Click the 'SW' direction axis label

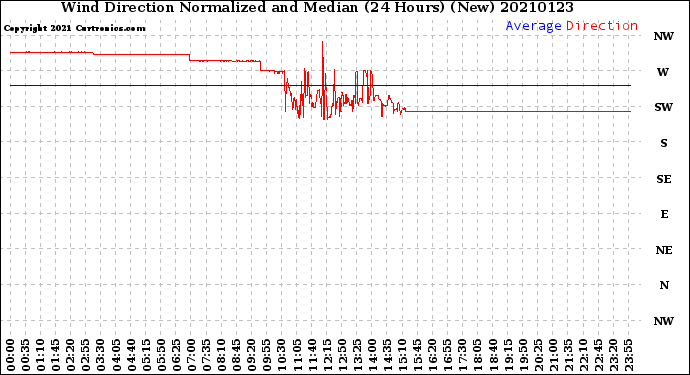[x=664, y=107]
